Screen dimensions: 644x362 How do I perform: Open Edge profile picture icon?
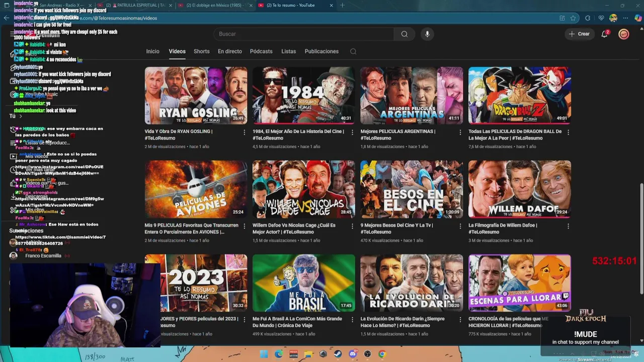click(613, 18)
